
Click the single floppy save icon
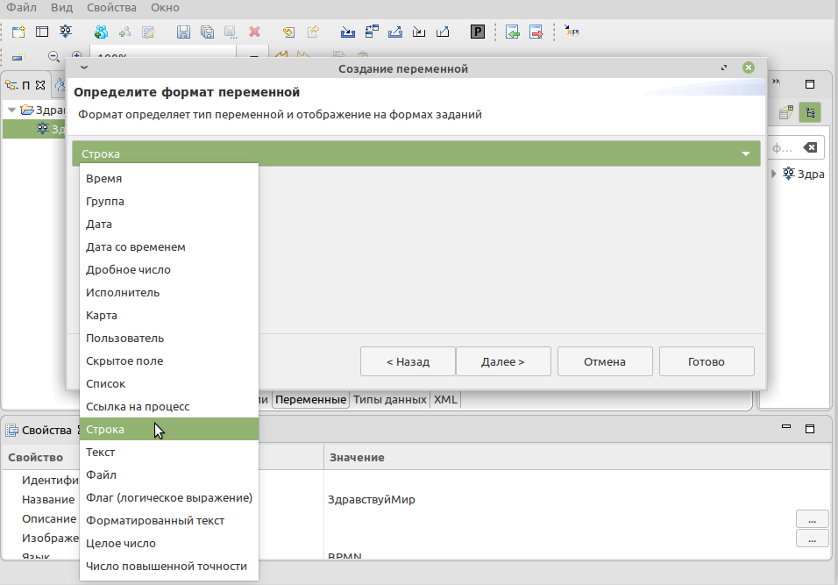click(x=183, y=32)
